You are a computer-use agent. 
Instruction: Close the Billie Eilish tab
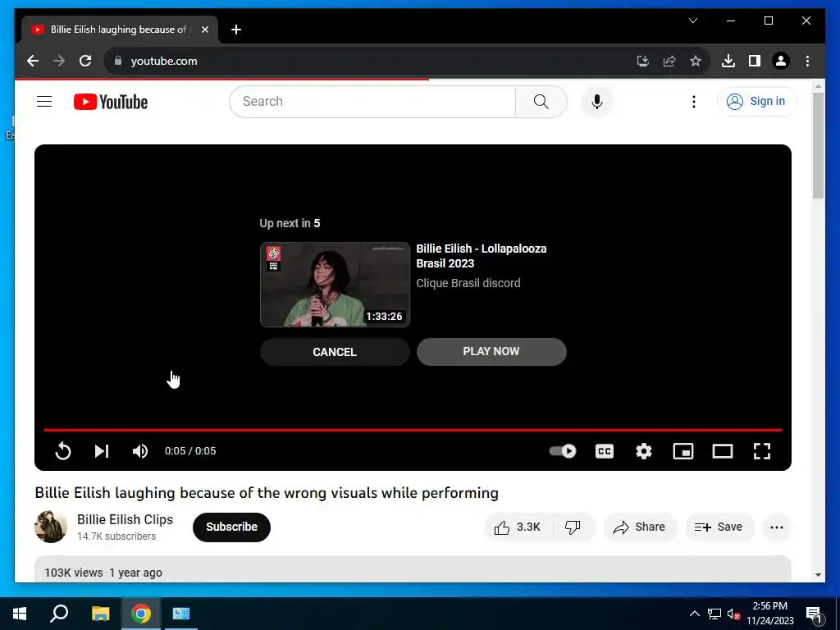pos(204,30)
